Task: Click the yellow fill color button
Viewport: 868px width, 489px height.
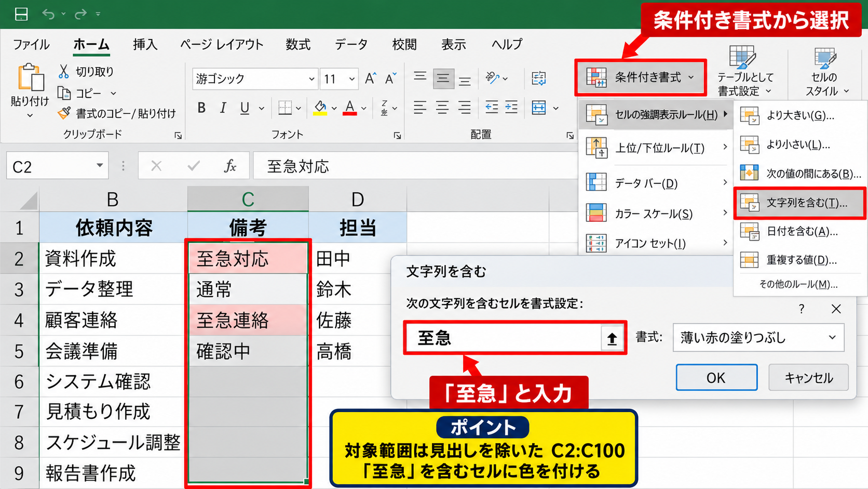Action: [320, 108]
